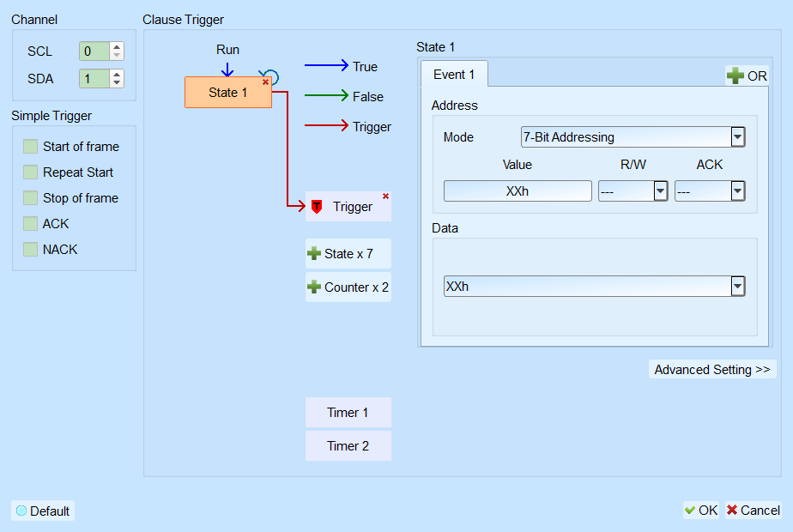793x532 pixels.
Task: Enable Repeat Start trigger
Action: pos(30,172)
